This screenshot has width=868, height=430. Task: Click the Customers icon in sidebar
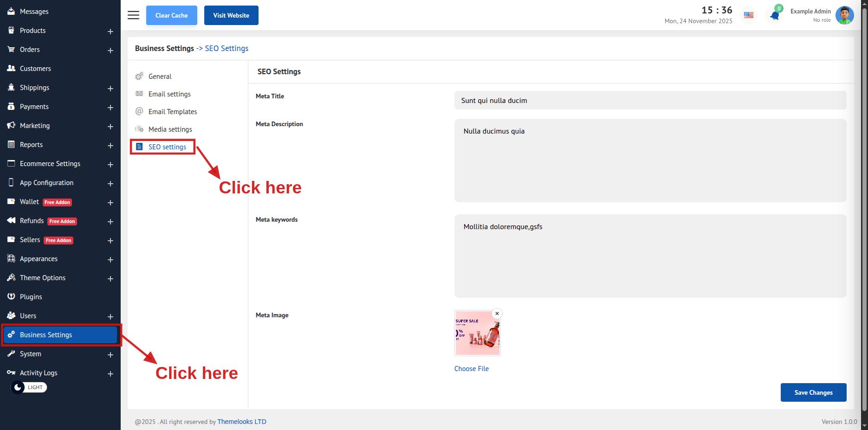(11, 68)
